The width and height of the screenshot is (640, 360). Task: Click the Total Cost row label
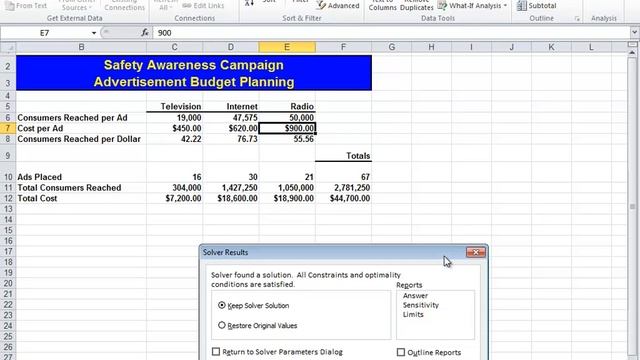[37, 198]
